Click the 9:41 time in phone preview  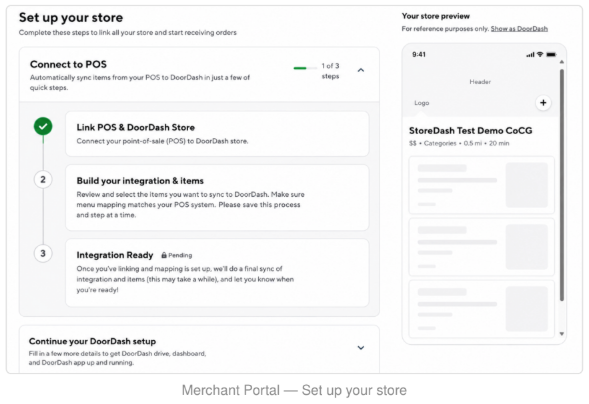coord(419,54)
